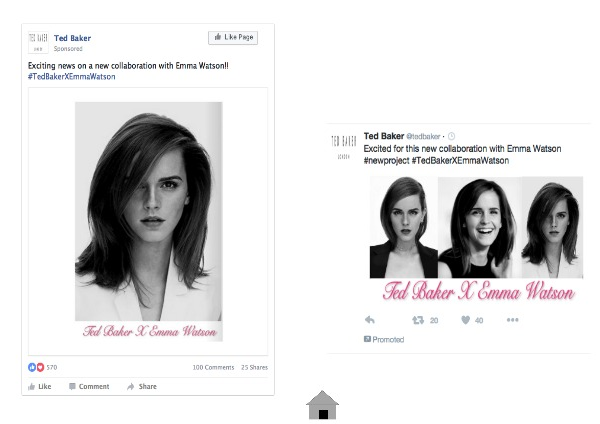Retweet the Ted Baker tweet
Viewport: 600px width, 424px height.
(x=418, y=320)
